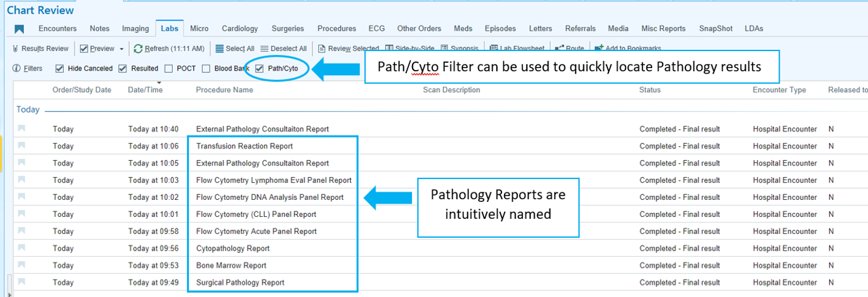
Task: Switch to the Encounters tab
Action: pyautogui.click(x=57, y=28)
